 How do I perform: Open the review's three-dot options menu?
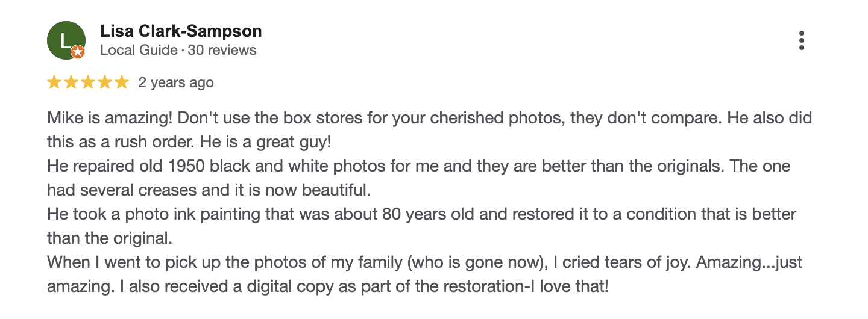[801, 40]
